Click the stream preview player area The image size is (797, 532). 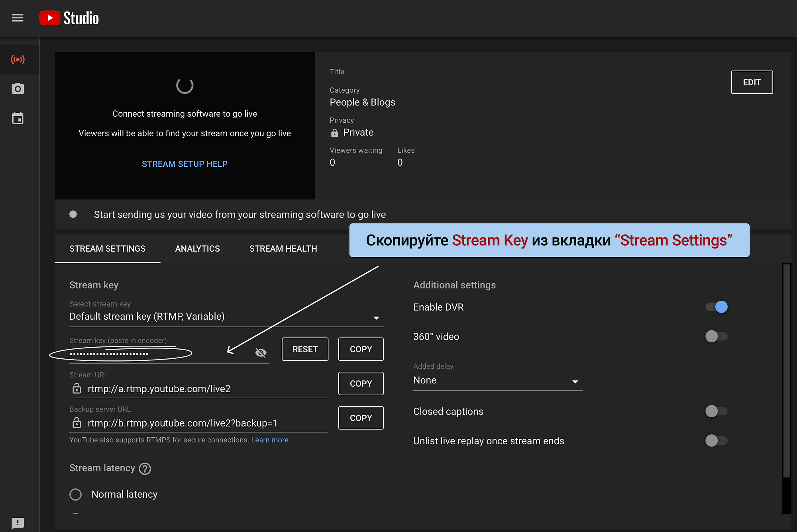coord(185,126)
